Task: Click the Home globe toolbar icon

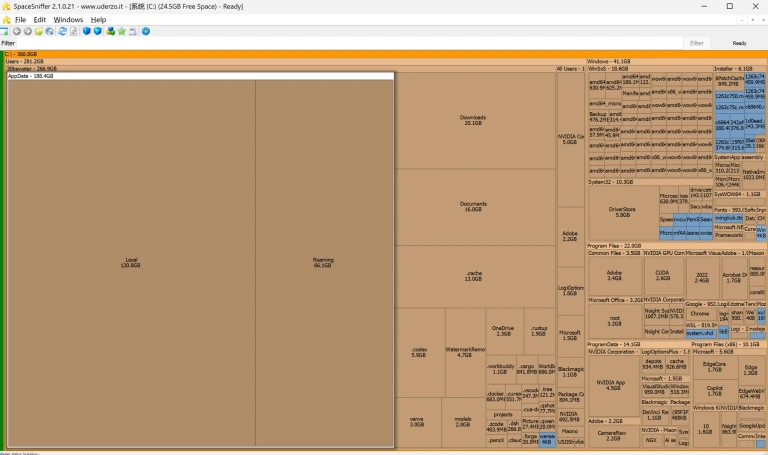Action: coord(49,31)
